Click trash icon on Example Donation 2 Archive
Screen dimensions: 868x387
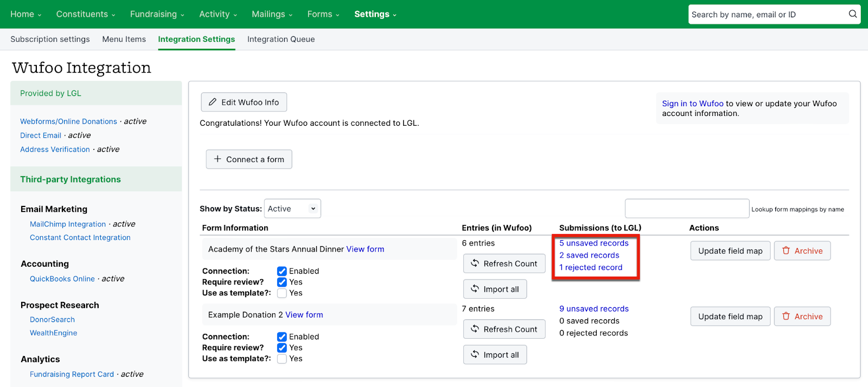tap(786, 315)
